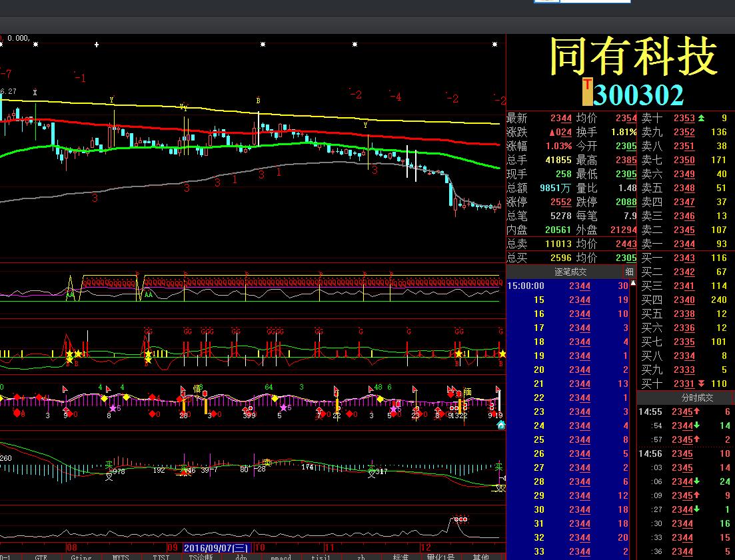
Task: Switch to the 标准 indicator tab
Action: (x=400, y=557)
